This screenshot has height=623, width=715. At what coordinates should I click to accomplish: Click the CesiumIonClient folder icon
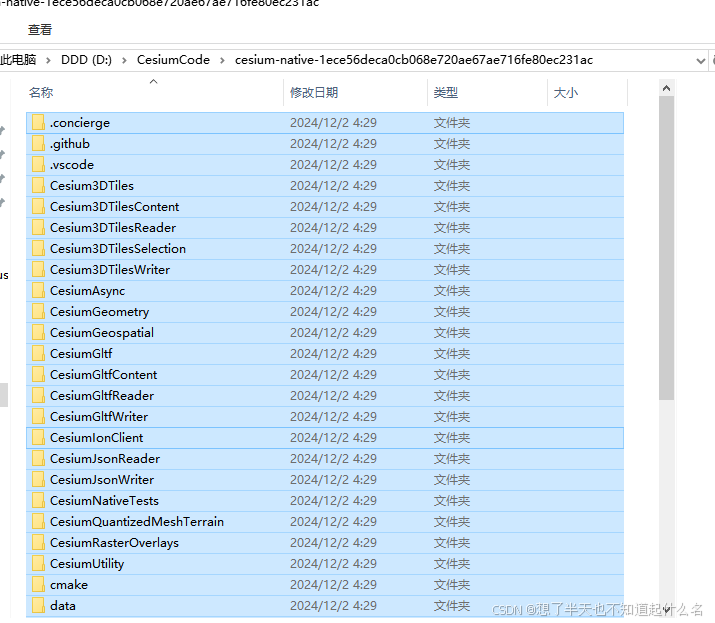[x=38, y=437]
